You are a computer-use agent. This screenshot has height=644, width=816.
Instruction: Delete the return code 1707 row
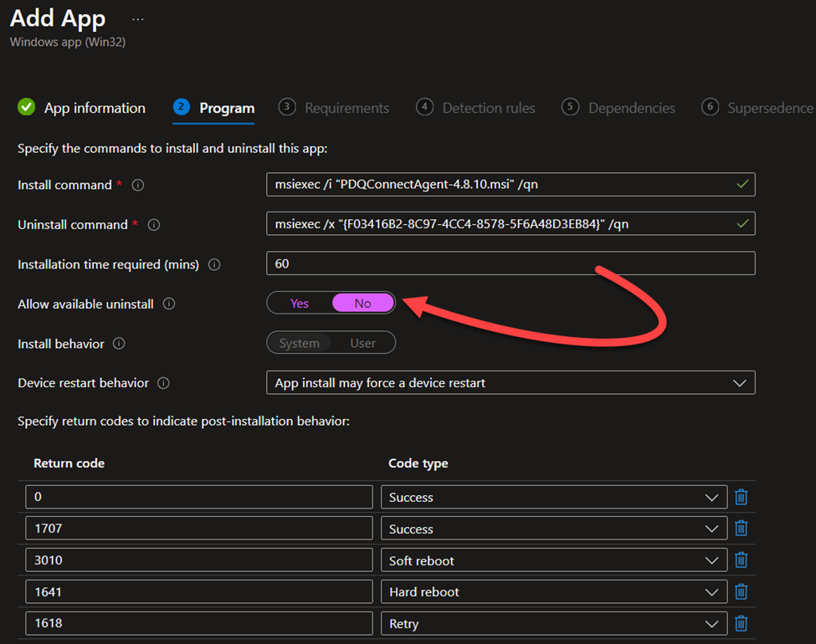click(741, 529)
